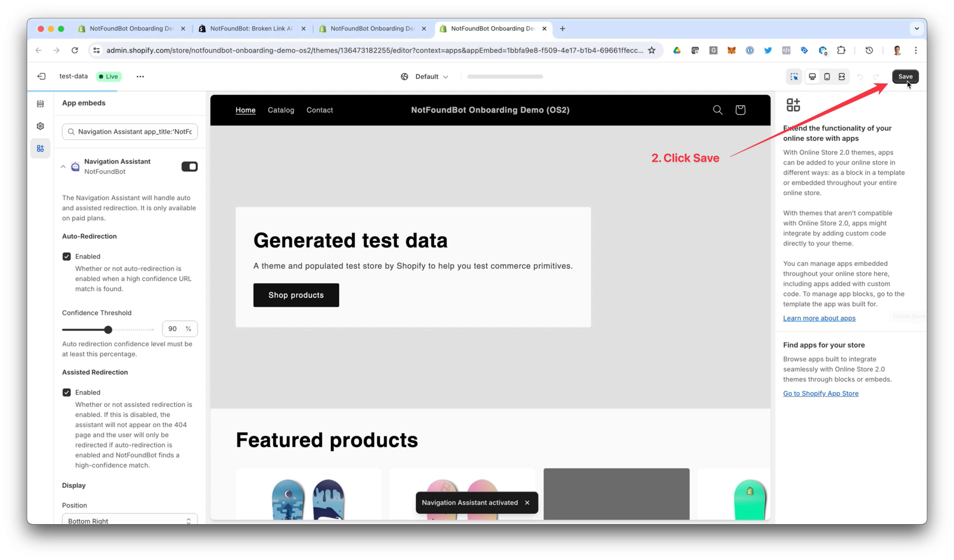Uncheck Enabled under Auto-Redirection
Screen dimensions: 954x560
(67, 256)
